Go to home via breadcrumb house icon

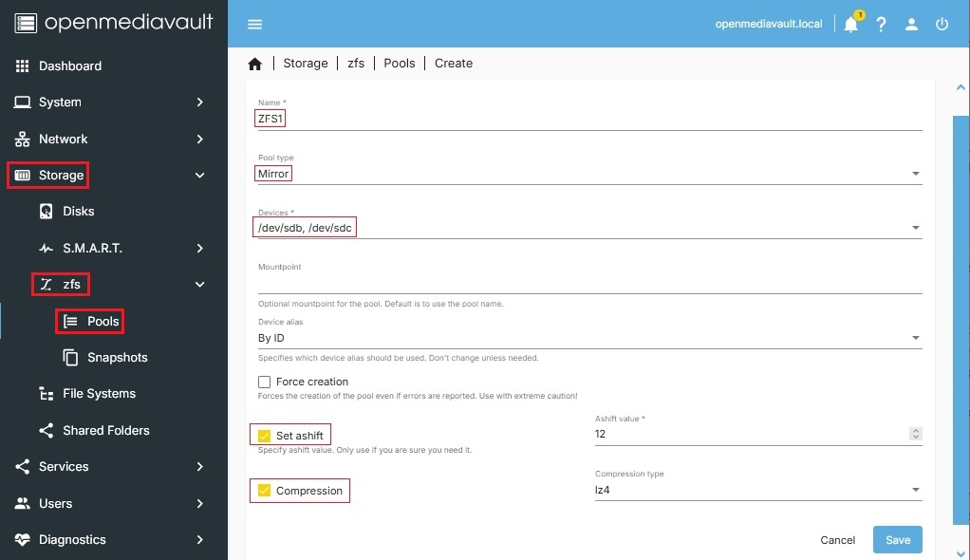(254, 64)
